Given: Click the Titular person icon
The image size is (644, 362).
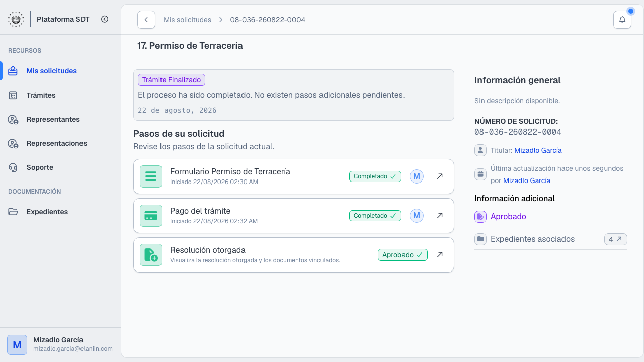Looking at the screenshot, I should click(480, 150).
